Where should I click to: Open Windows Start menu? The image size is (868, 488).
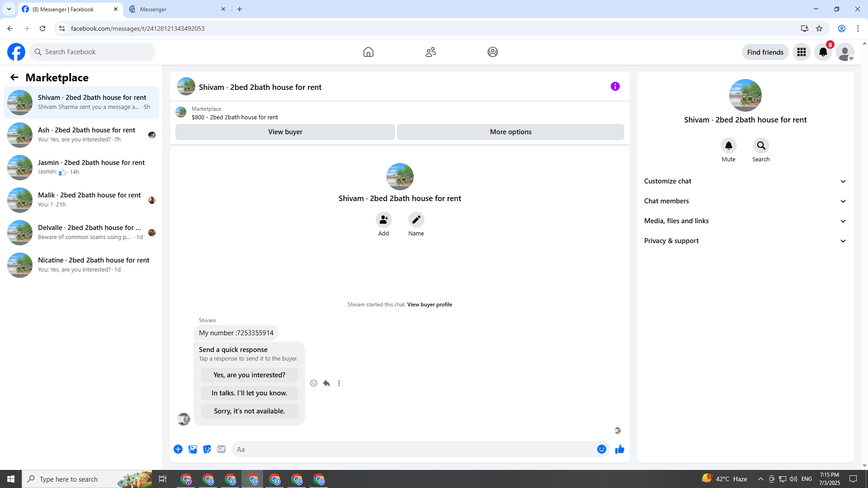11,479
